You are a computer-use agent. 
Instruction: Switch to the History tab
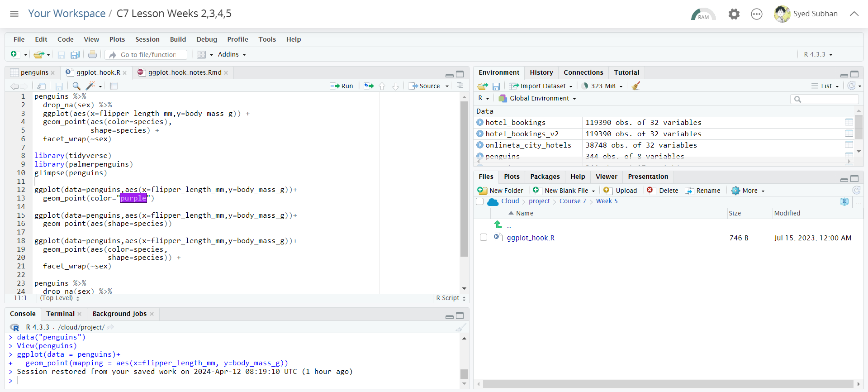coord(541,72)
